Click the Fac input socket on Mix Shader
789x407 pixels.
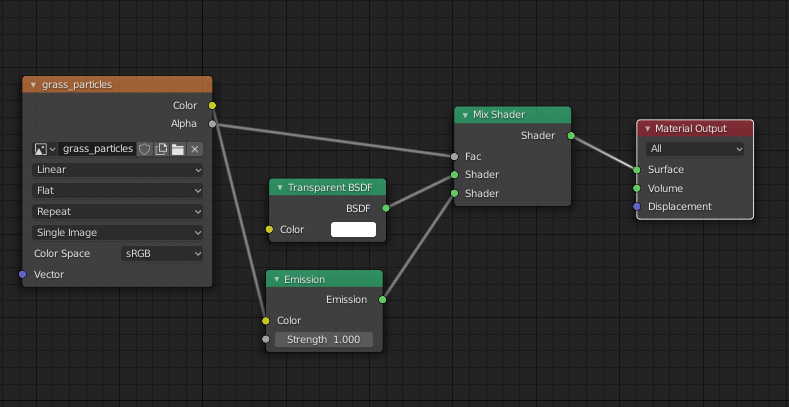point(454,156)
